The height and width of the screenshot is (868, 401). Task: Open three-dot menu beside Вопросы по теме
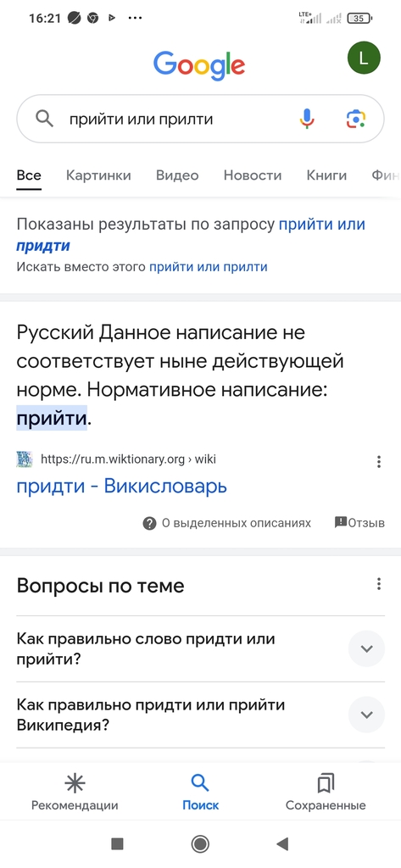379,583
